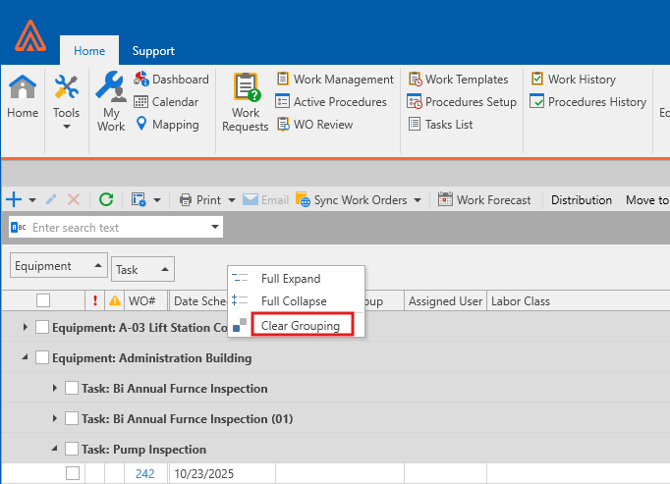Open work order 242 link
The image size is (670, 484).
pos(144,474)
